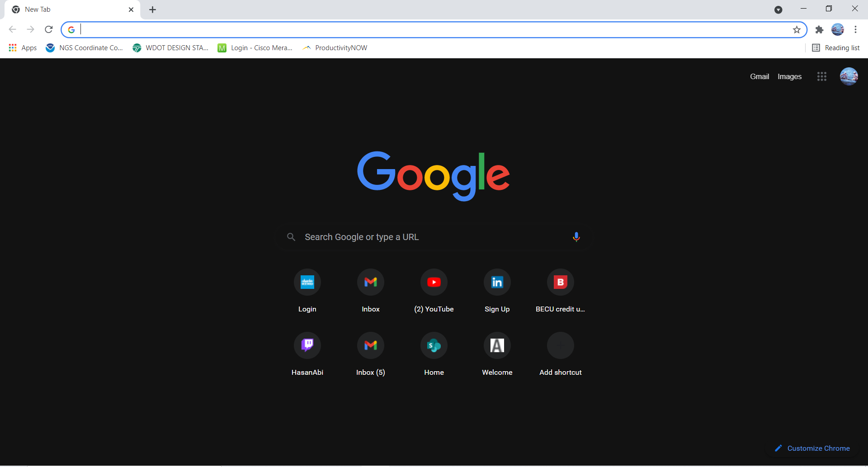Open the Login shortcut tile
The height and width of the screenshot is (467, 868).
point(307,291)
